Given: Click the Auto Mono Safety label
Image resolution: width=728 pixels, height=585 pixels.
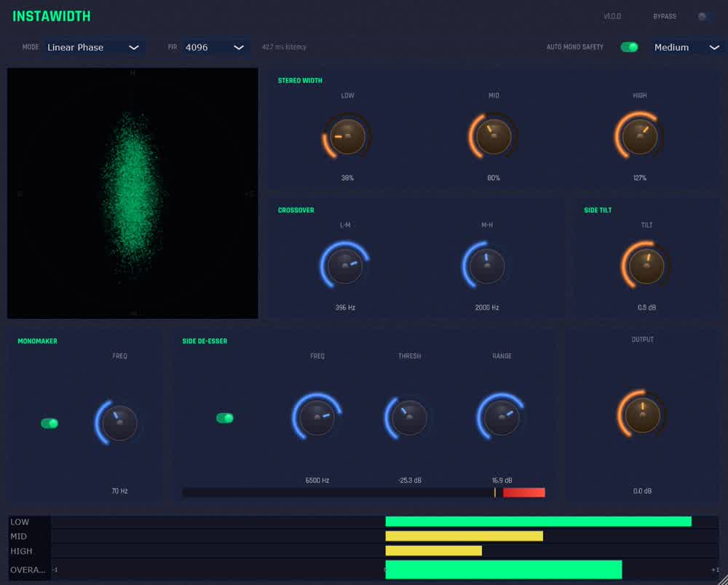Looking at the screenshot, I should click(575, 47).
